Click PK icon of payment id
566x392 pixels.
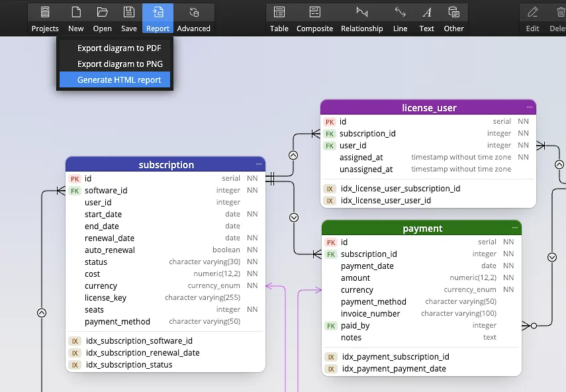click(x=331, y=242)
